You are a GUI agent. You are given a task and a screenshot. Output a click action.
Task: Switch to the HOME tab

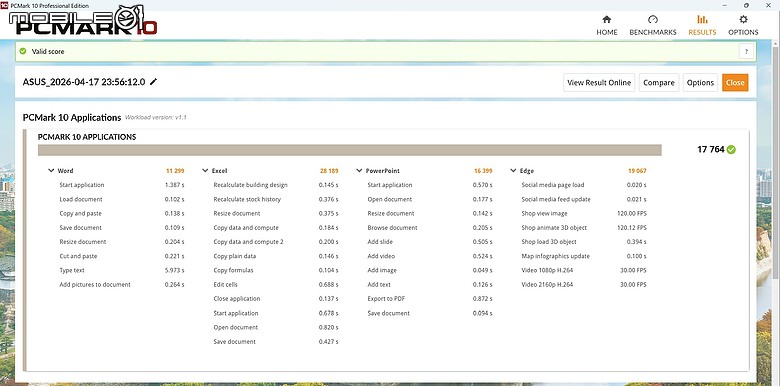[607, 25]
